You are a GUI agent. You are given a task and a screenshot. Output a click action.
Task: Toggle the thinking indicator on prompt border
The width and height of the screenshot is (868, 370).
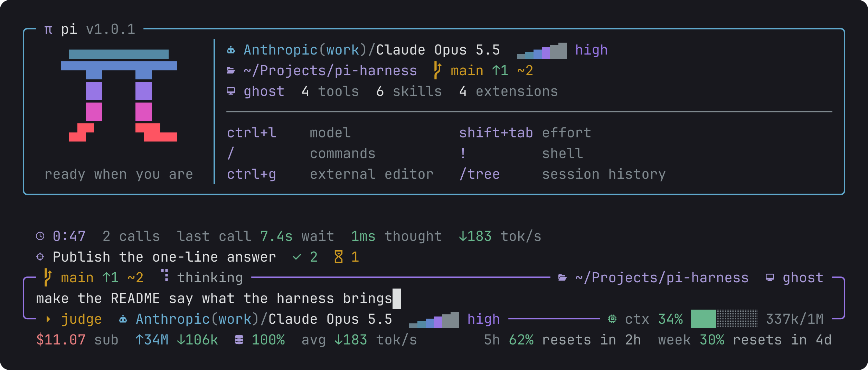tap(202, 277)
